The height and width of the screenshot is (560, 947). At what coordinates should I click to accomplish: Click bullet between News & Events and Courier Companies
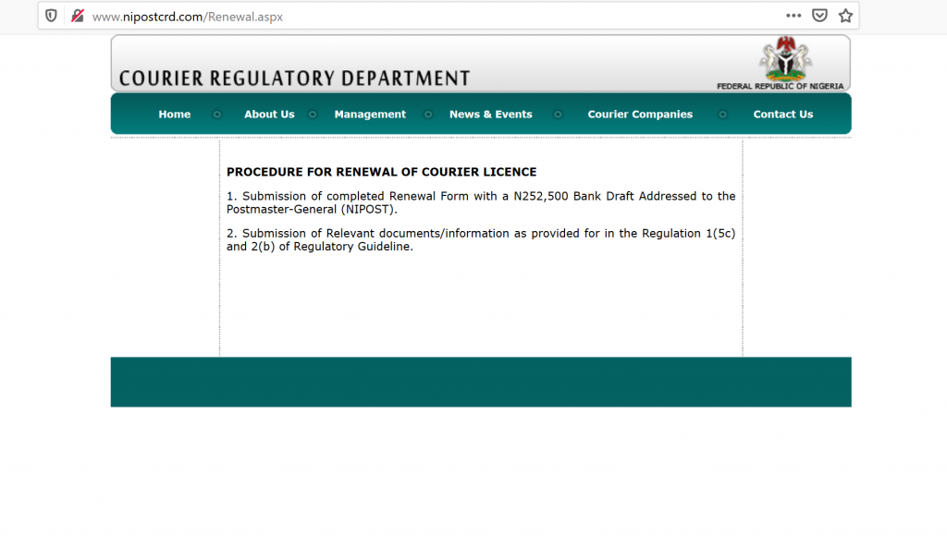point(558,115)
